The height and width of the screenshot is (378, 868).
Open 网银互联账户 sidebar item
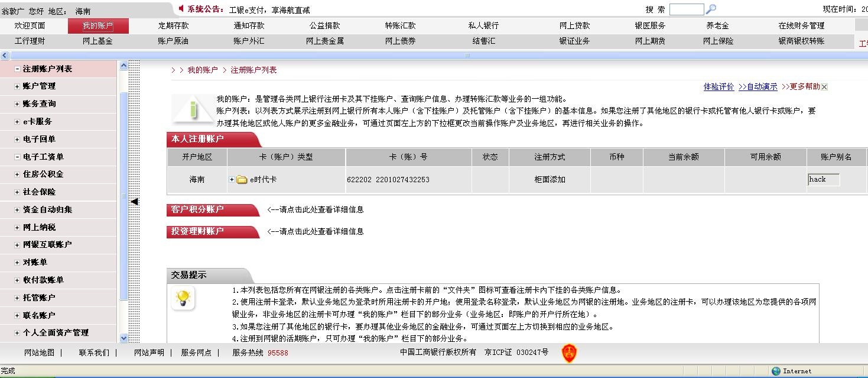[47, 244]
